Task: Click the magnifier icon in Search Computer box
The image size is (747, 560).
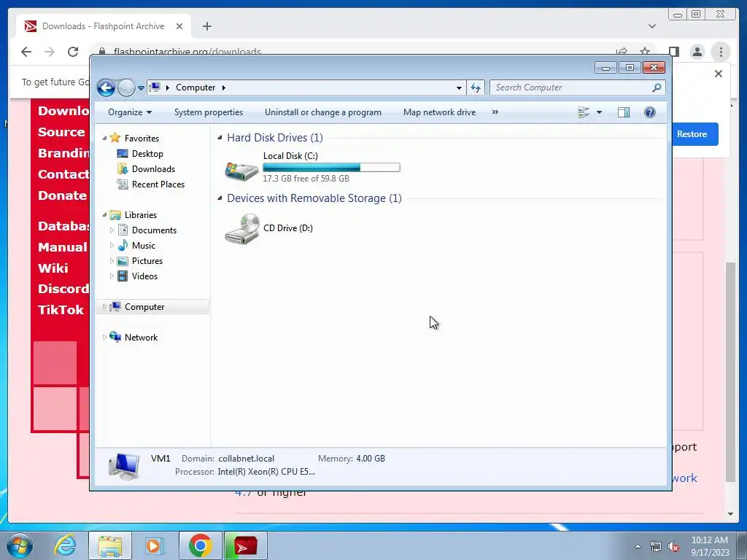Action: click(x=657, y=87)
